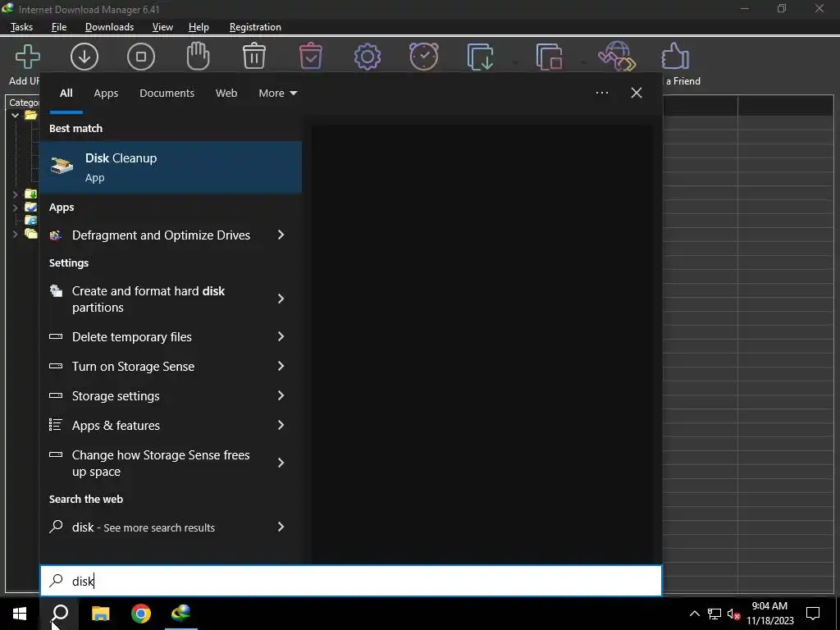
Task: Click the Defragment and Optimize Drives icon
Action: pyautogui.click(x=56, y=235)
